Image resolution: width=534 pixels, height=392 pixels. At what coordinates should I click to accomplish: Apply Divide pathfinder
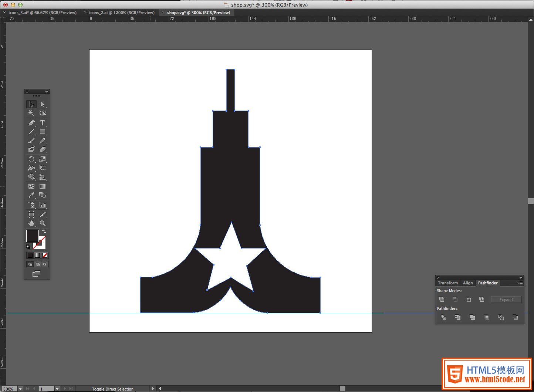tap(443, 317)
